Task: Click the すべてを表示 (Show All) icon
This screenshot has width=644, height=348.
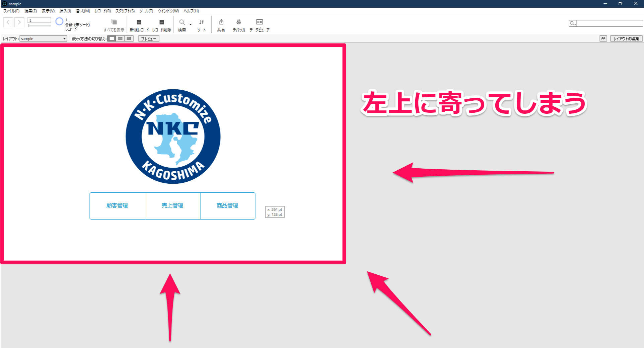Action: pyautogui.click(x=114, y=22)
